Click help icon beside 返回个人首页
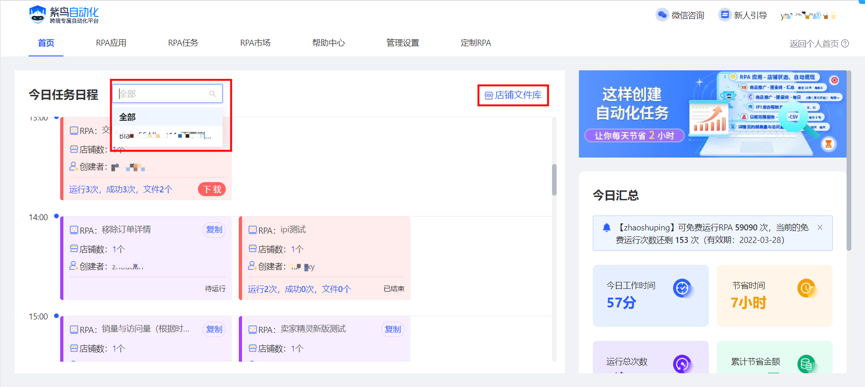Screen dimensions: 865x387 [845, 44]
